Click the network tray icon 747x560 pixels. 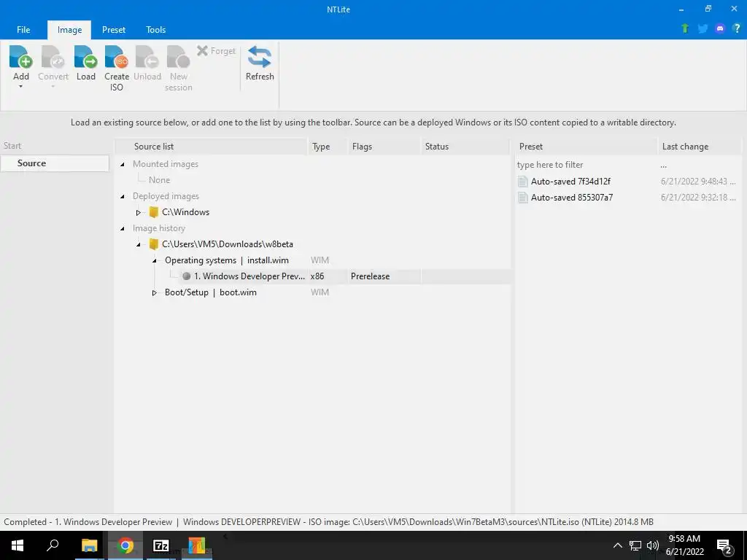635,545
